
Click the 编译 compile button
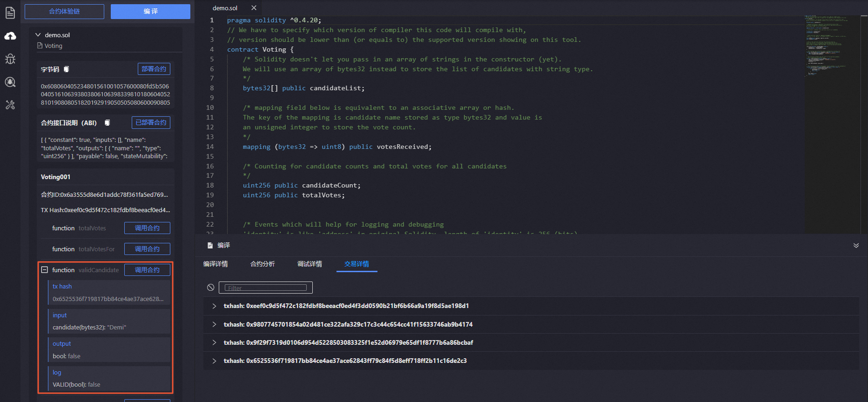click(150, 11)
